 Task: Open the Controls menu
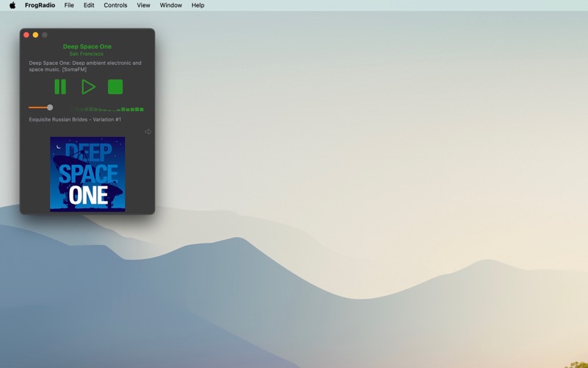[x=115, y=5]
